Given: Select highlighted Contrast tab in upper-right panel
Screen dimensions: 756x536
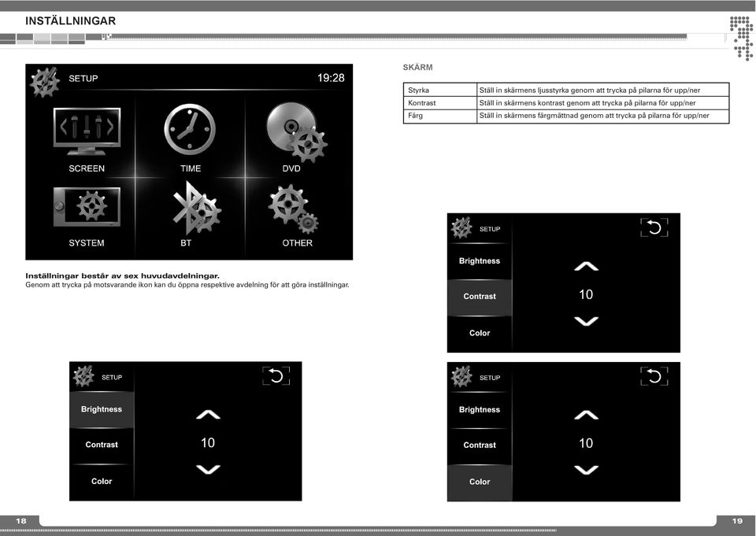Looking at the screenshot, I should [x=480, y=297].
